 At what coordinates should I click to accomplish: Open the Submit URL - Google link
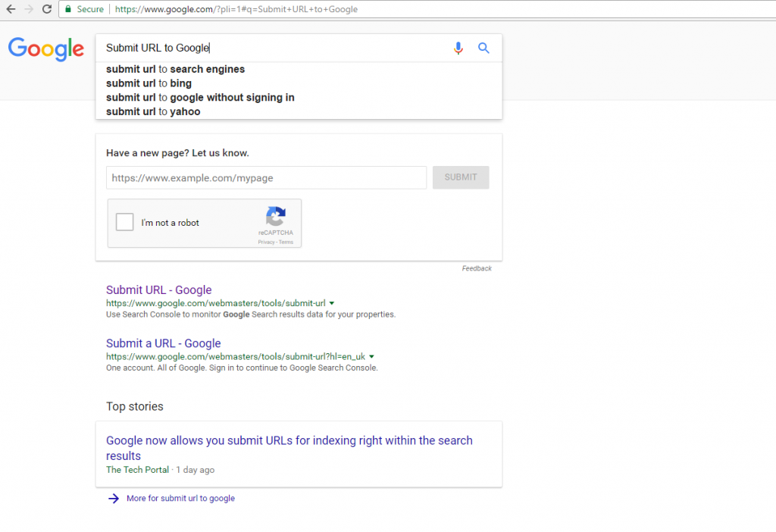[158, 289]
